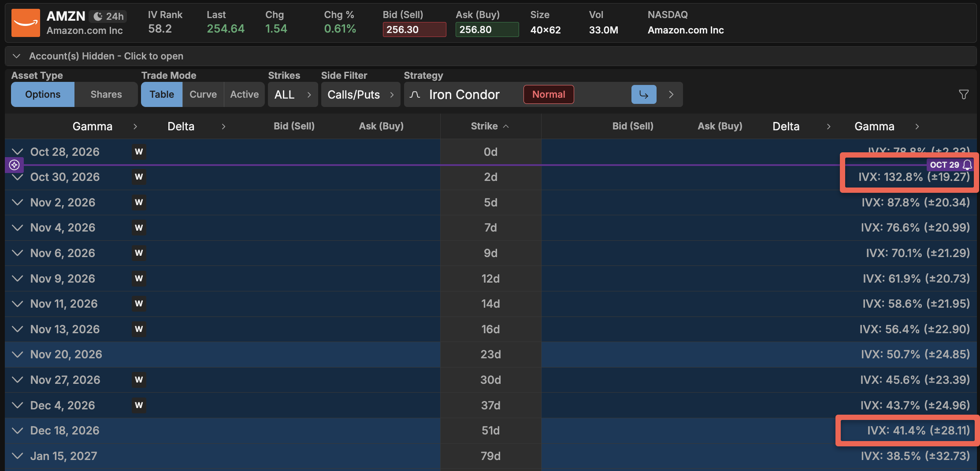This screenshot has width=980, height=471.
Task: Toggle the Normal strategy mode badge
Action: [x=549, y=94]
